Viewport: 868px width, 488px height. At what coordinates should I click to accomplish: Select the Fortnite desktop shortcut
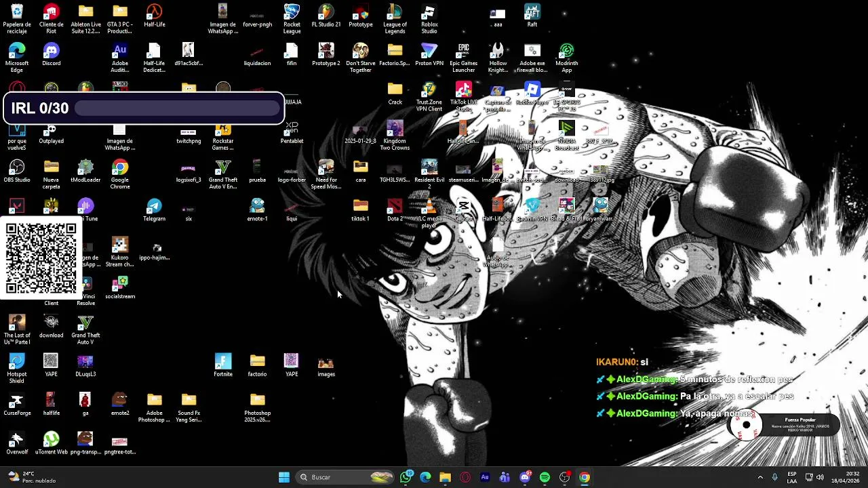[223, 365]
